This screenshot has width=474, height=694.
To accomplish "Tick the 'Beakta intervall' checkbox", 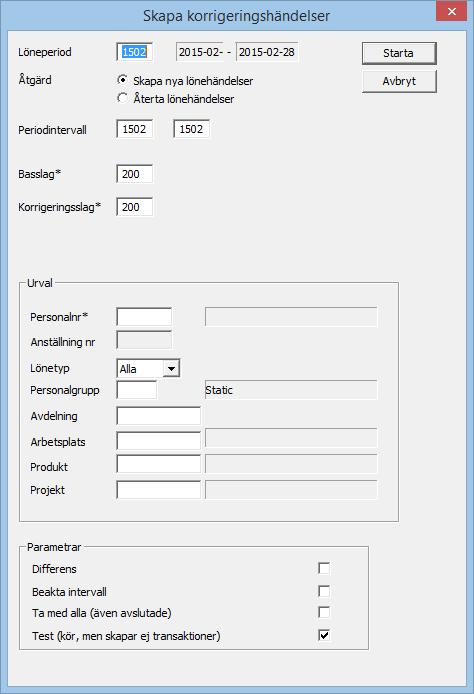I will 324,591.
